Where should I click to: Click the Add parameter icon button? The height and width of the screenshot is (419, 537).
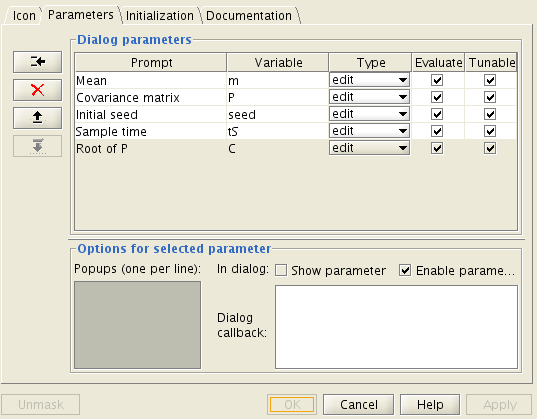[x=38, y=62]
